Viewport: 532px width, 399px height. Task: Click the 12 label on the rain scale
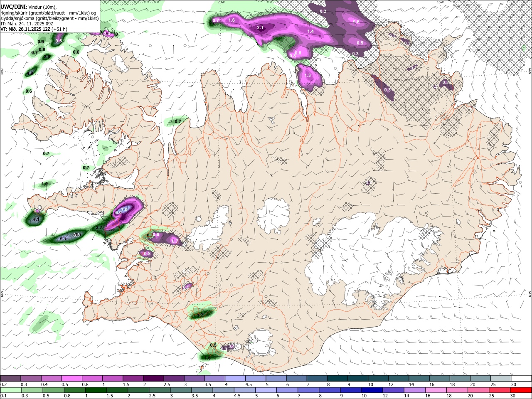coord(385,396)
